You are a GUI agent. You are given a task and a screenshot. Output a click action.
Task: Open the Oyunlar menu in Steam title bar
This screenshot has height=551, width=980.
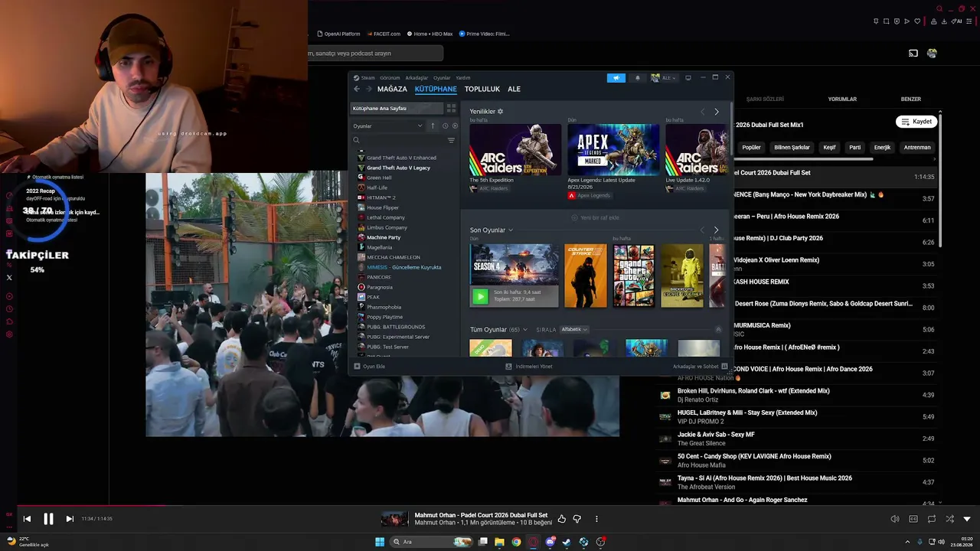(x=442, y=78)
